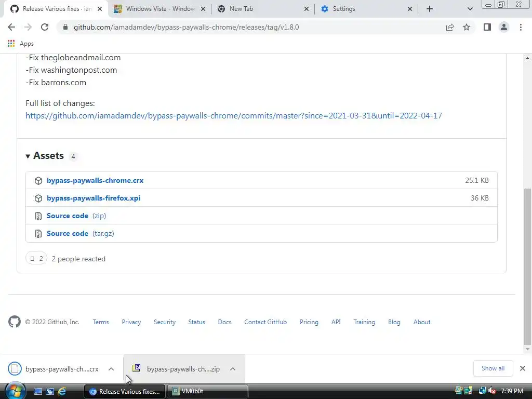Viewport: 532px width, 399px height.
Task: Open the Terms footer link
Action: click(x=101, y=322)
